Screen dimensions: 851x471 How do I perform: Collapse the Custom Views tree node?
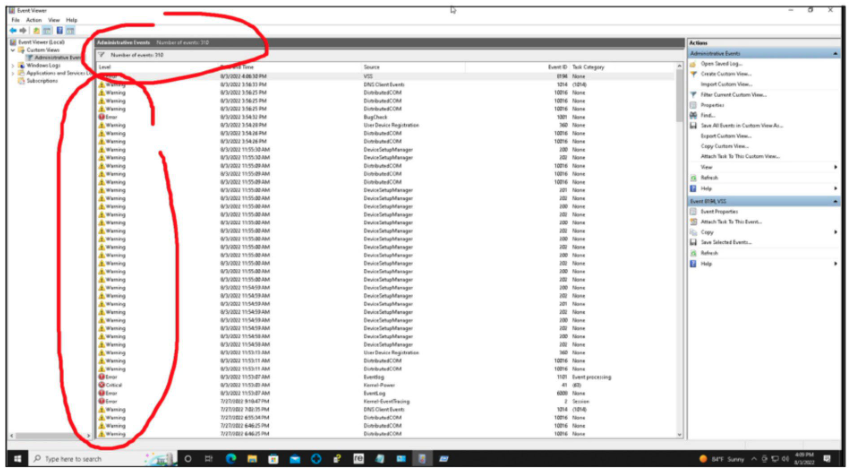[x=13, y=50]
